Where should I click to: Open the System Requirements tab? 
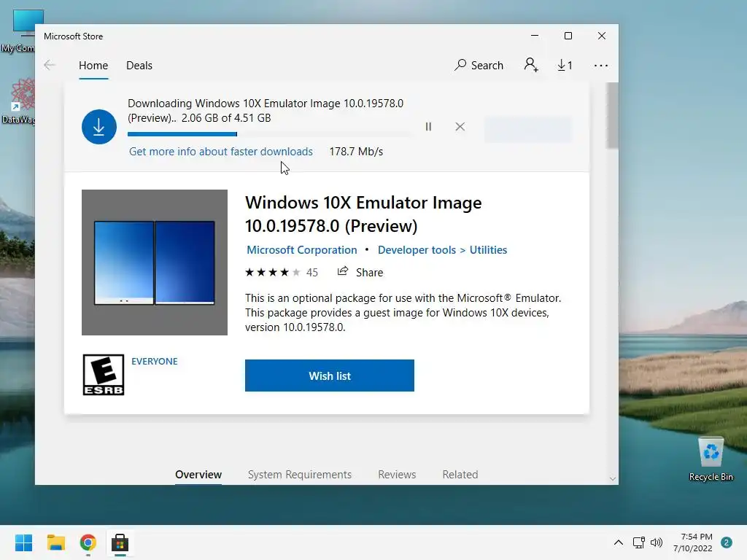coord(300,474)
